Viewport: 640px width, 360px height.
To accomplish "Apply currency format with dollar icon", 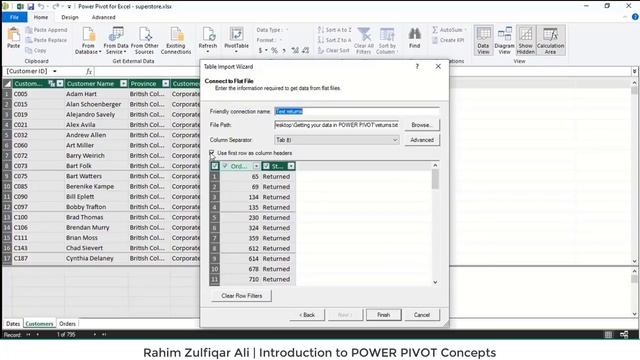I will pyautogui.click(x=260, y=51).
